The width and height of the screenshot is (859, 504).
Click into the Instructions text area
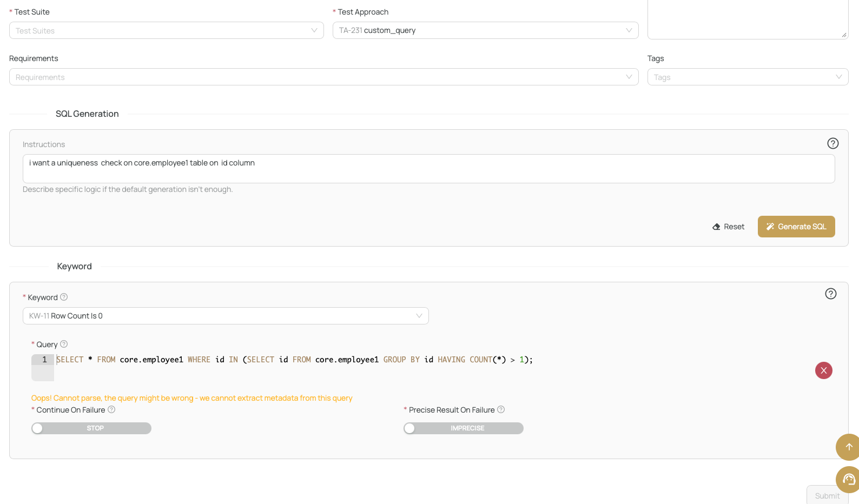tap(429, 169)
